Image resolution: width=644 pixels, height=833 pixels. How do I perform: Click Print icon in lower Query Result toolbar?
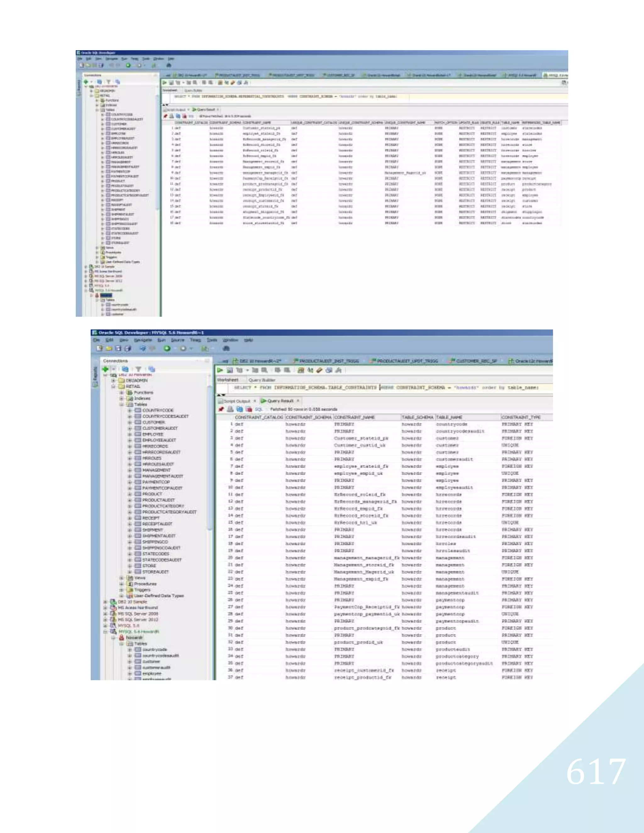(x=230, y=409)
